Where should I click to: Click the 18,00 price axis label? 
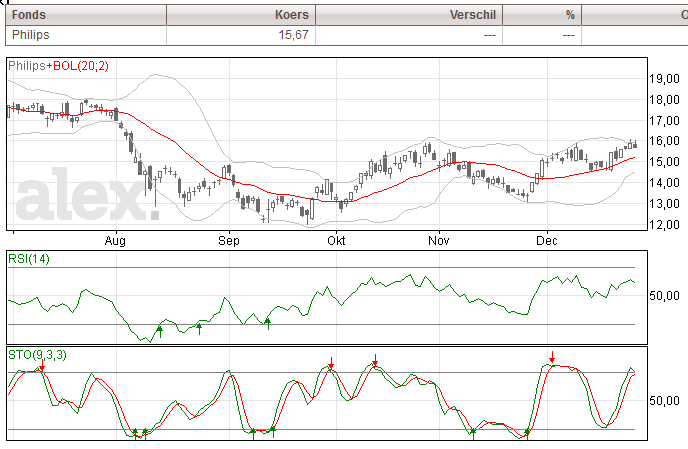tap(664, 100)
